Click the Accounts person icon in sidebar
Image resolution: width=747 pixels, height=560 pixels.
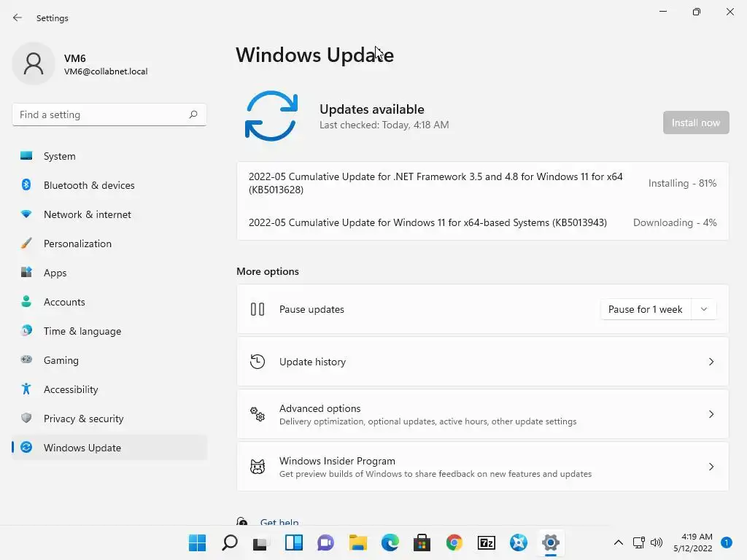(x=26, y=301)
